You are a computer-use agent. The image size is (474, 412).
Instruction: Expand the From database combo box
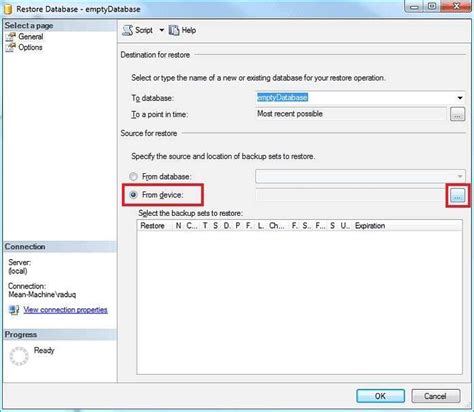pos(360,176)
